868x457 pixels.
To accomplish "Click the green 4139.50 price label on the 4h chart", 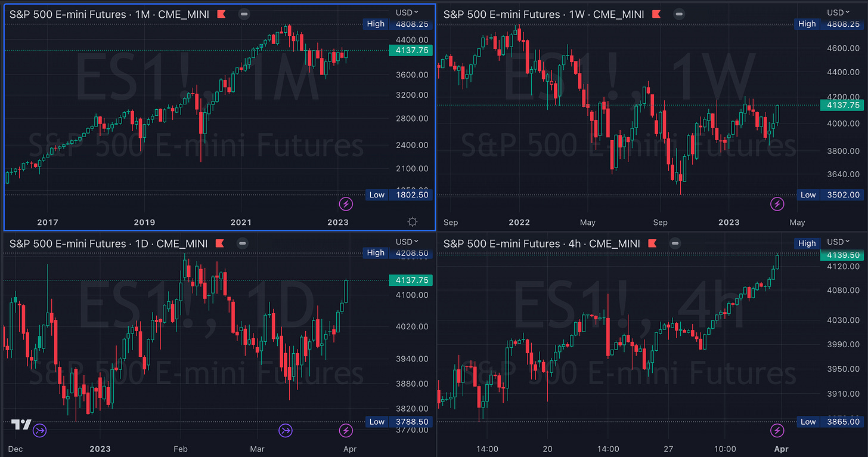I will pos(842,255).
